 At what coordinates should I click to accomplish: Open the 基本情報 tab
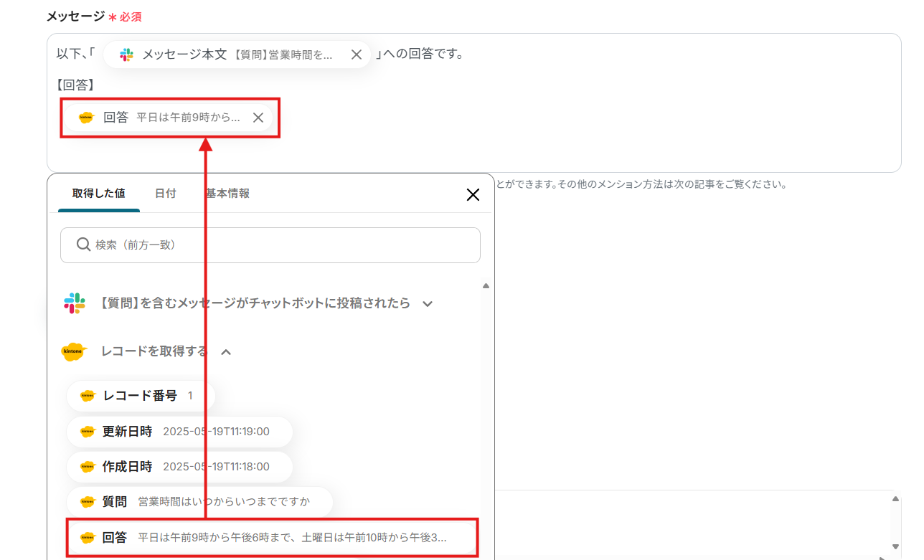pyautogui.click(x=228, y=194)
